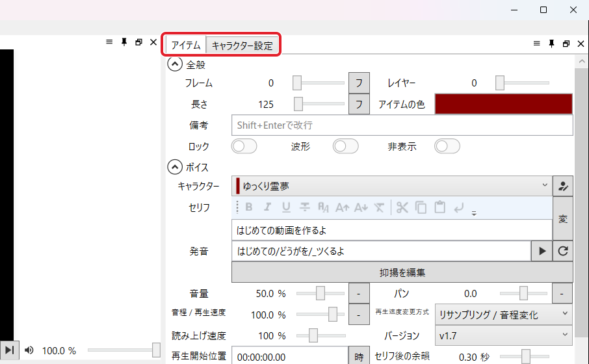Click the 変 button beside セリフ
Screen dimensions: 589x364
(x=563, y=218)
